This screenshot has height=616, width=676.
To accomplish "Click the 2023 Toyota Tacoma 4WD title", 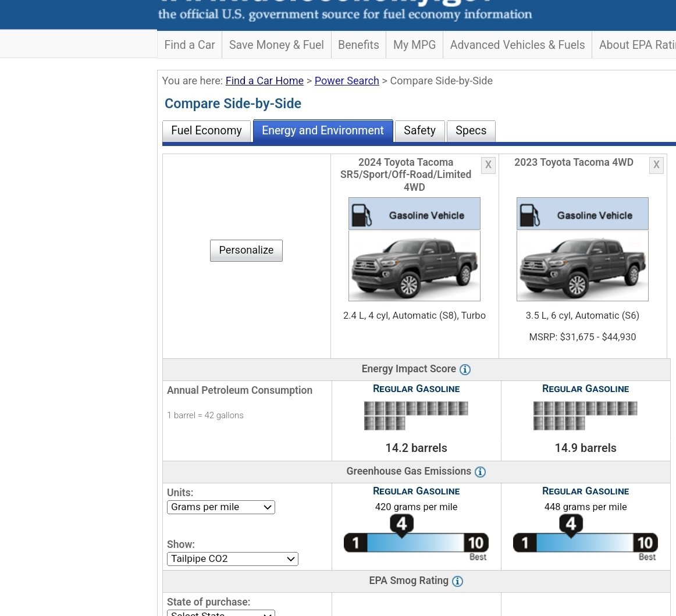I will [x=574, y=162].
